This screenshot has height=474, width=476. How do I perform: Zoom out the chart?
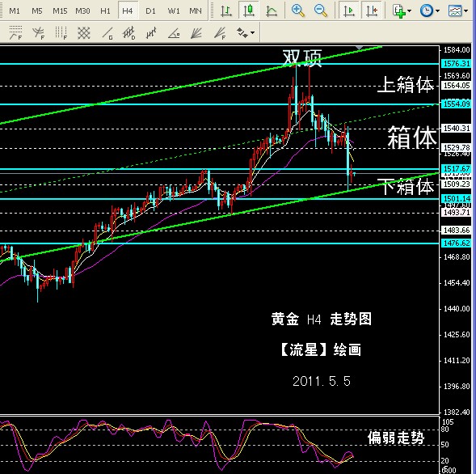pos(321,11)
